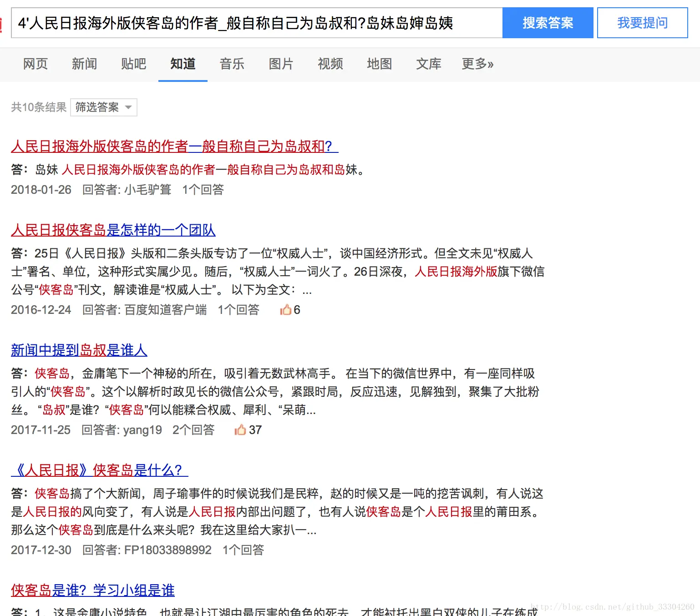The width and height of the screenshot is (700, 616).
Task: Click the search query input field
Action: [x=257, y=23]
